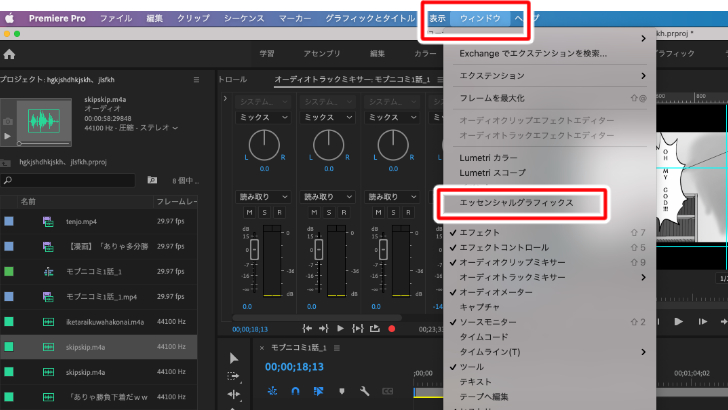Mute the first audio track (M)

pyautogui.click(x=250, y=212)
